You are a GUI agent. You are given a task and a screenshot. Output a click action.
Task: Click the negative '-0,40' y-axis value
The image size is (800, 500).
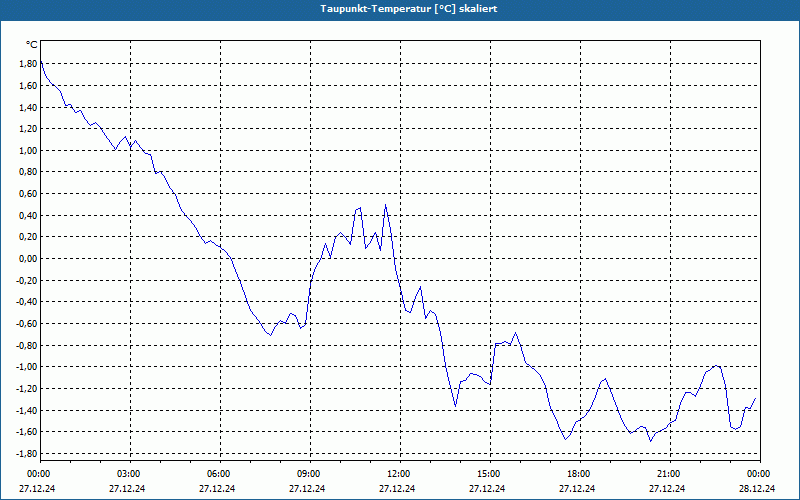coord(28,302)
